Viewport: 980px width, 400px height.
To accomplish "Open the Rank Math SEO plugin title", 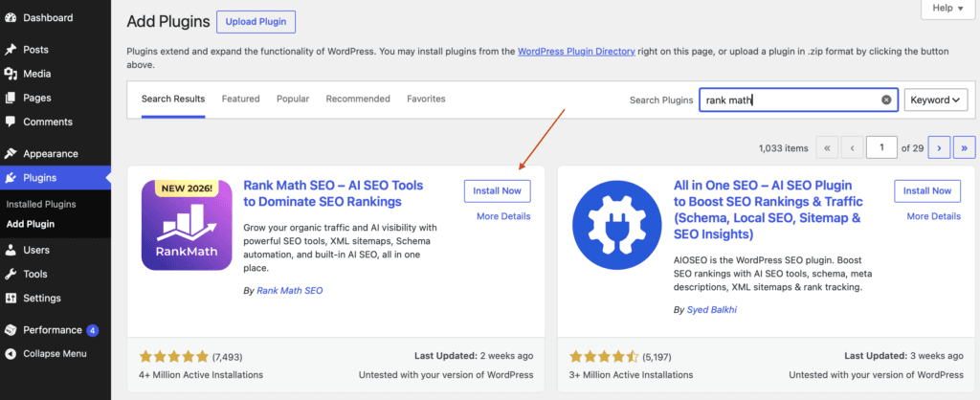I will pos(333,193).
